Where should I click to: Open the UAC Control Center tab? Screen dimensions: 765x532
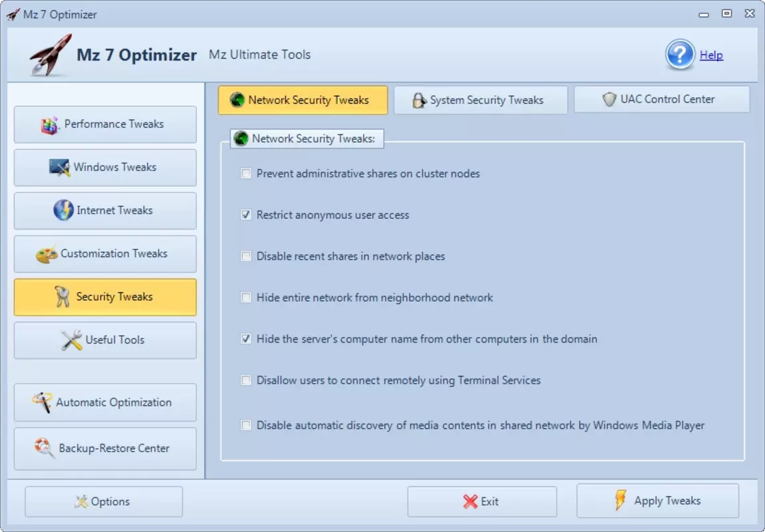tap(662, 100)
